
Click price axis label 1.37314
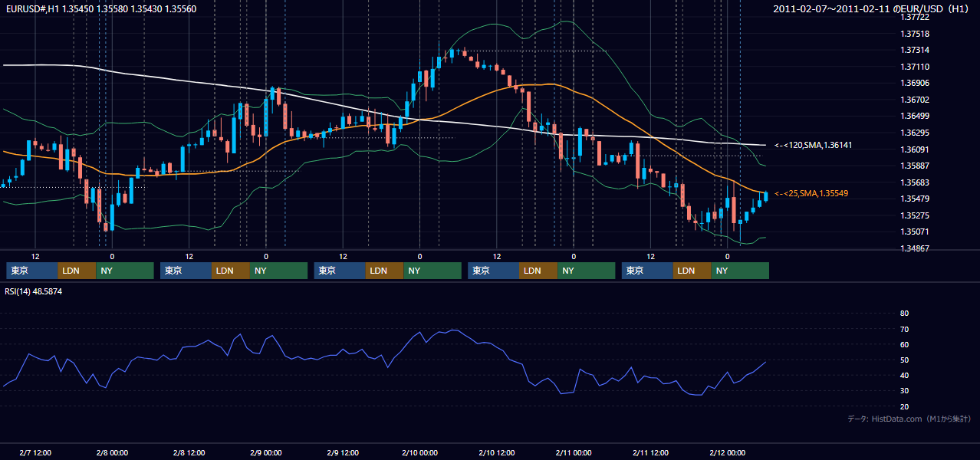(x=916, y=50)
